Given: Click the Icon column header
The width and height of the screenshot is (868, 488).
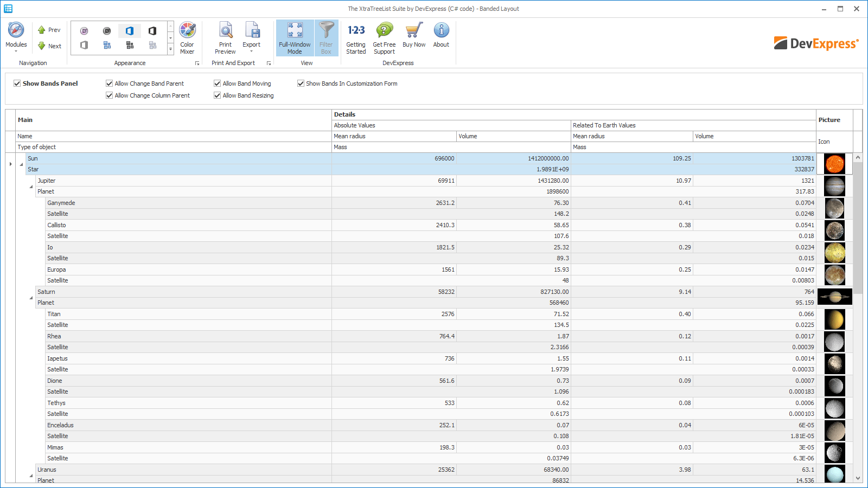Looking at the screenshot, I should 834,142.
